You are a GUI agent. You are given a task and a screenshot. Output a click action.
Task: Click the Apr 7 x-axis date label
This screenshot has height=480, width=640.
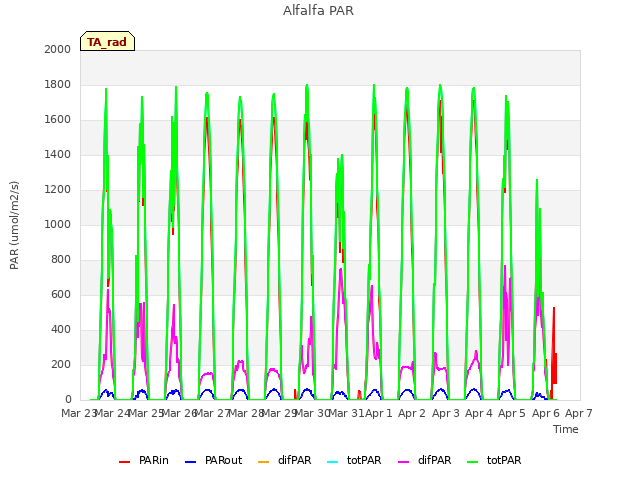[578, 413]
